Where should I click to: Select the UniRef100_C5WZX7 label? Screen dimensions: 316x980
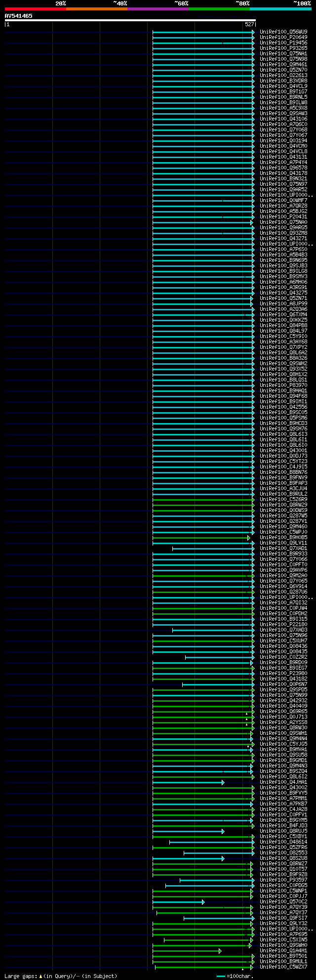(283, 967)
